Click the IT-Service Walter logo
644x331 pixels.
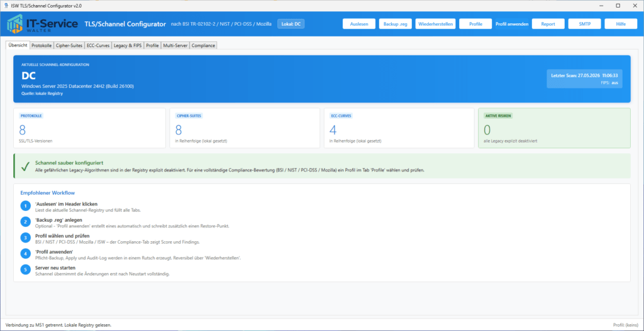point(42,24)
